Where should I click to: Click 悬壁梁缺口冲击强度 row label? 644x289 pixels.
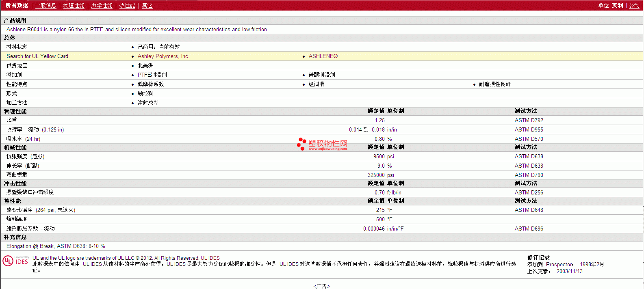click(x=30, y=192)
